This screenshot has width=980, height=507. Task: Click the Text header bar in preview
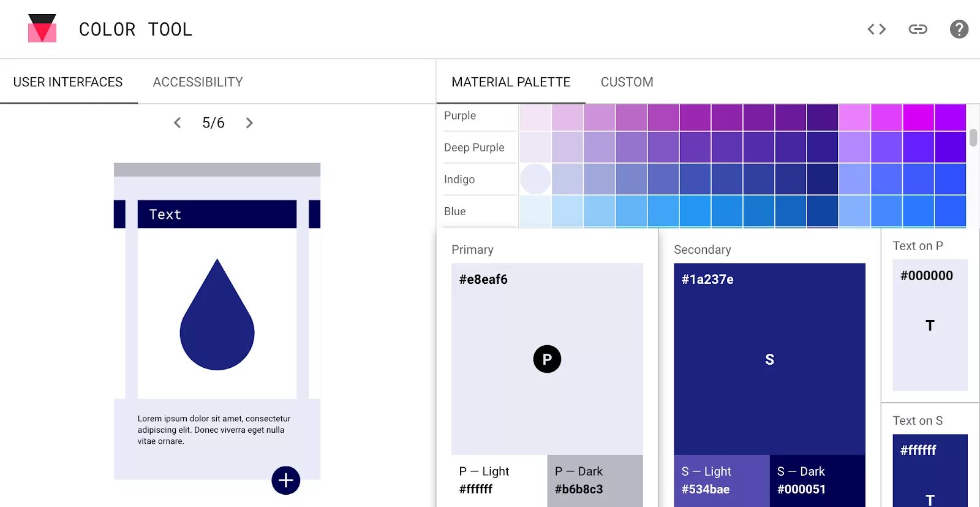[217, 214]
